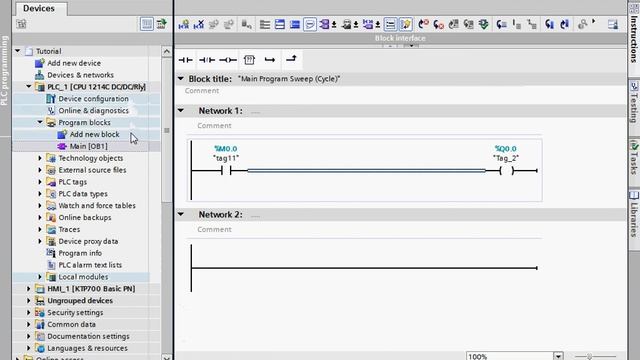This screenshot has width=640, height=360.
Task: Click the create new group icon in Devices panel
Action: click(x=21, y=24)
